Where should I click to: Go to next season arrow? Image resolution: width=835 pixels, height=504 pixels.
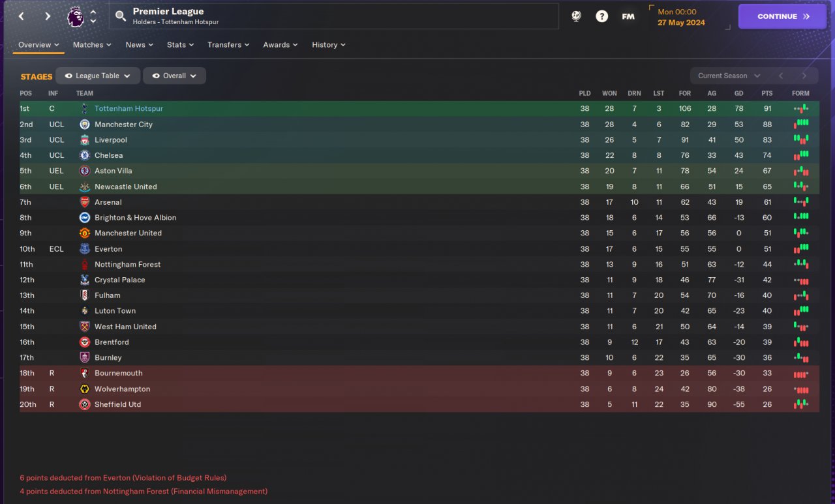click(804, 76)
